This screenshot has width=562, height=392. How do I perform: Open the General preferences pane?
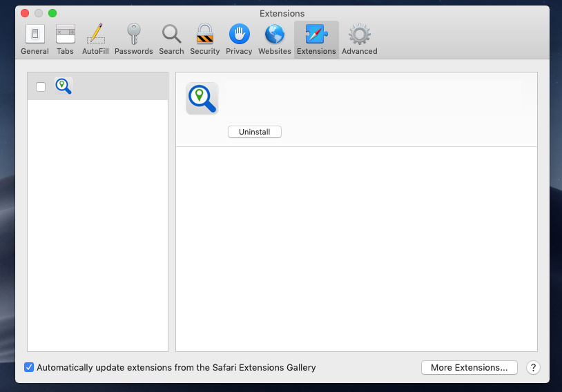pos(35,39)
